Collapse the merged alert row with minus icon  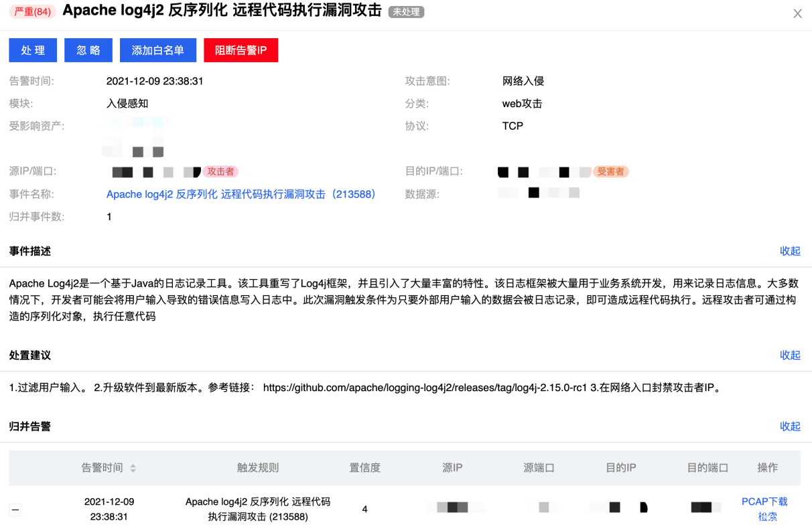(16, 510)
